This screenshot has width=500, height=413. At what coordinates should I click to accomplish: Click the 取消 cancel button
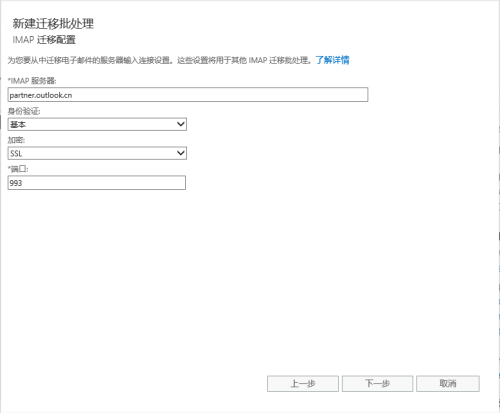tap(448, 384)
